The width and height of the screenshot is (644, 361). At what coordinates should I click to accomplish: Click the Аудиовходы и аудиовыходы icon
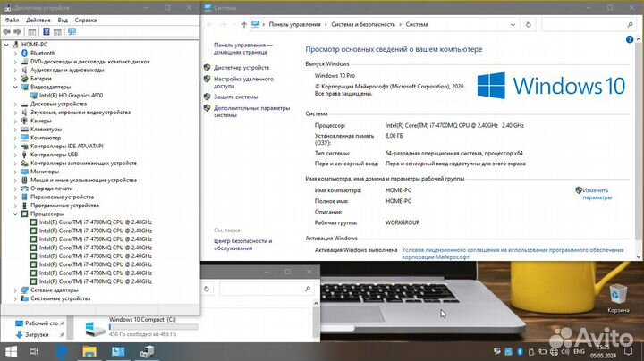(24, 71)
